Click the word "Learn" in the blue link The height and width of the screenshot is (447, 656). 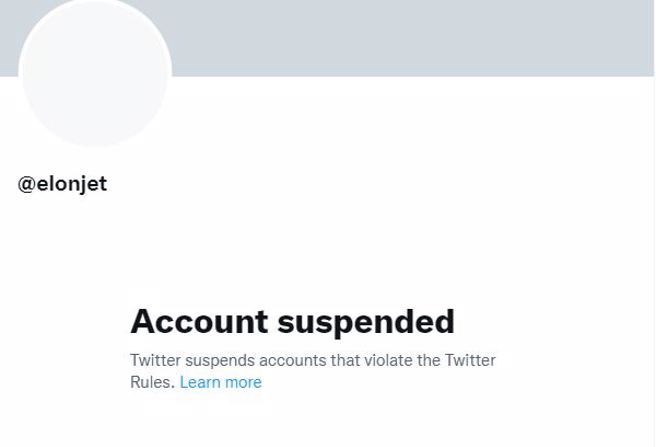pyautogui.click(x=200, y=382)
